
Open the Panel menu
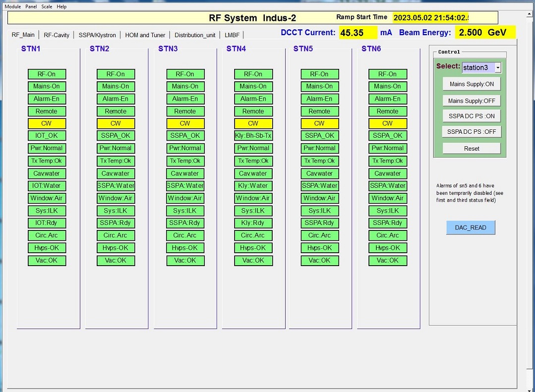click(31, 6)
